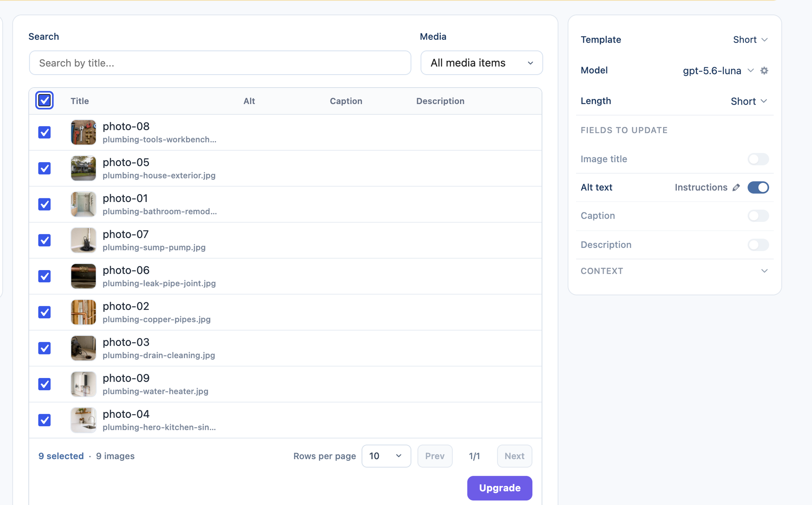Click the Upgrade button
Screen dimensions: 812x505
499,488
